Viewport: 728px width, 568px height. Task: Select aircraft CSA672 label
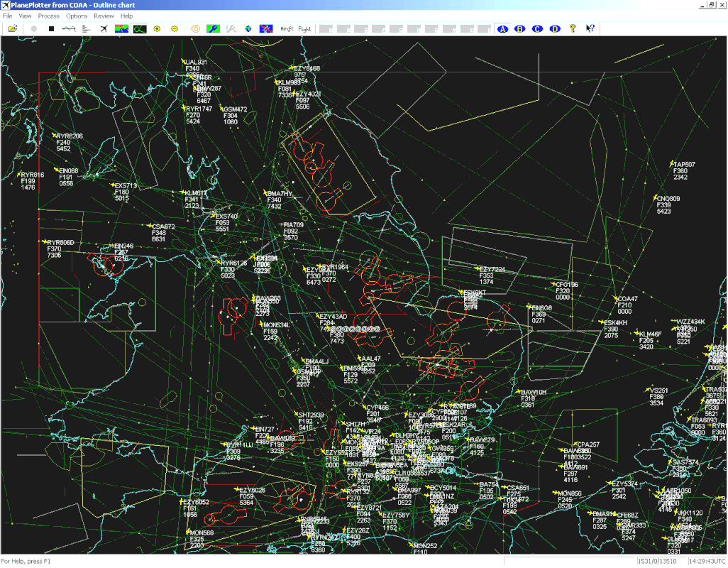coord(163,226)
